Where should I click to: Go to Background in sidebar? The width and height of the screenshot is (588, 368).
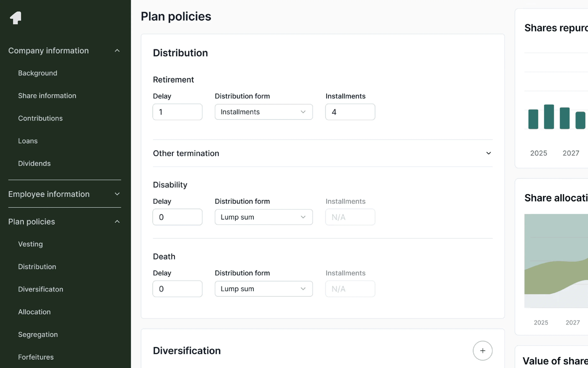pyautogui.click(x=38, y=73)
